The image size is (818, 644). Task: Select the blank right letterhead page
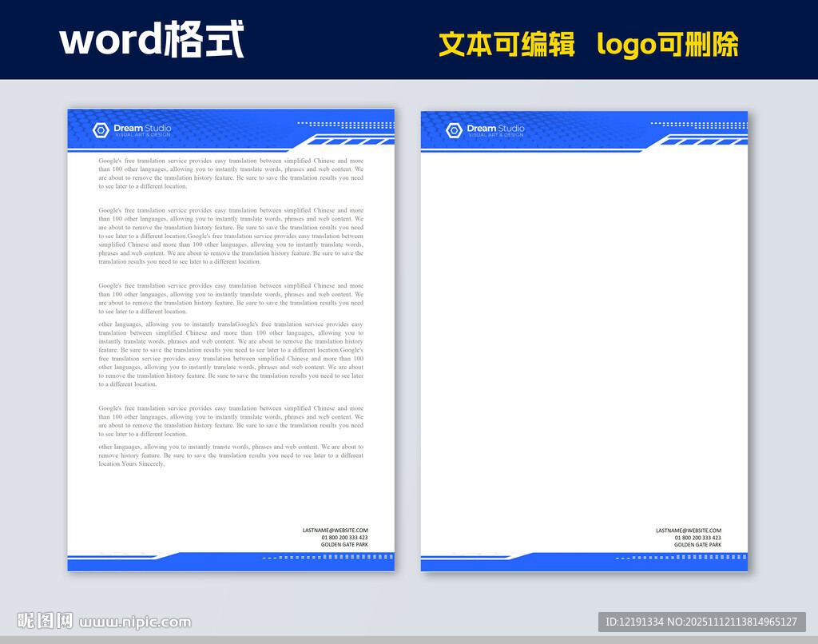point(583,336)
